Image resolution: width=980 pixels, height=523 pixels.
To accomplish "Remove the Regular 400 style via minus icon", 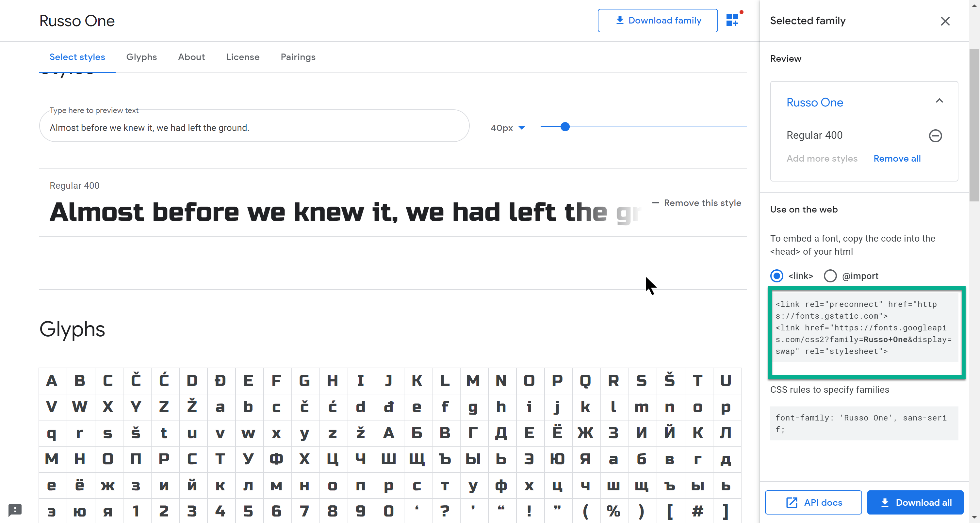I will pos(936,136).
